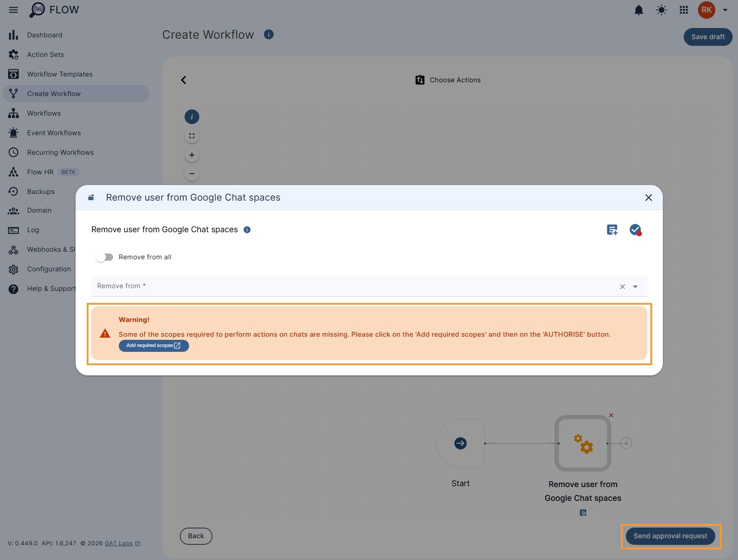The image size is (738, 560).
Task: Go to Dashboard
Action: (76, 35)
